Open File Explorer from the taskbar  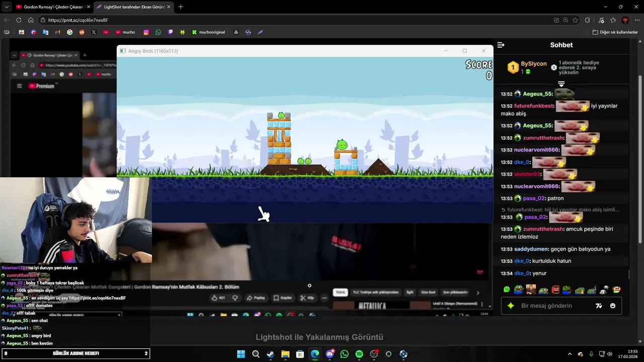click(285, 354)
